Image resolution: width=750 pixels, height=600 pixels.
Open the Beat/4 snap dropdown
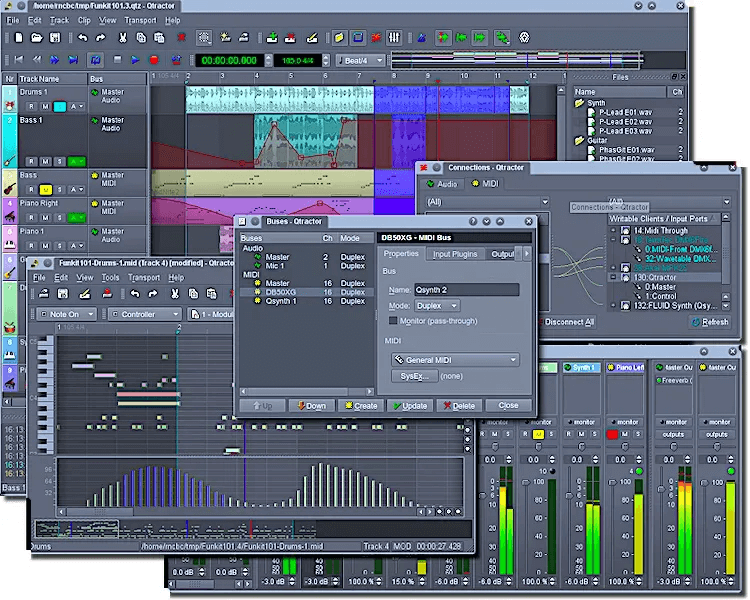[x=361, y=60]
